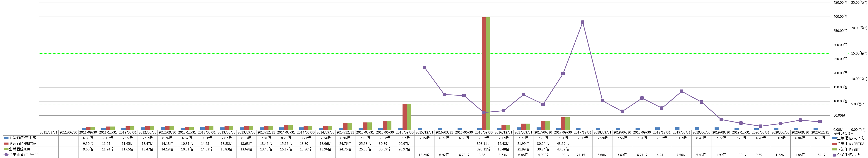Click the 11.00倍 cell in the フリーCF row
Screen dimensions: 868x158
[x=563, y=155]
